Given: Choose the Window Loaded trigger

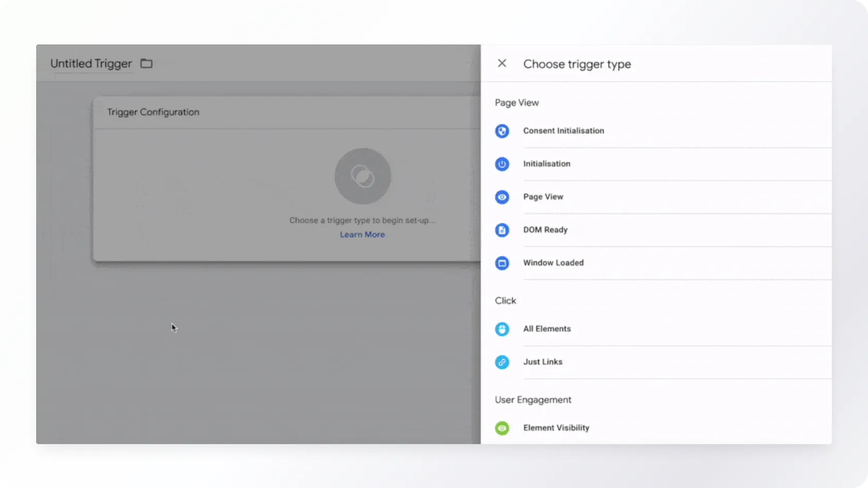Looking at the screenshot, I should [x=553, y=263].
